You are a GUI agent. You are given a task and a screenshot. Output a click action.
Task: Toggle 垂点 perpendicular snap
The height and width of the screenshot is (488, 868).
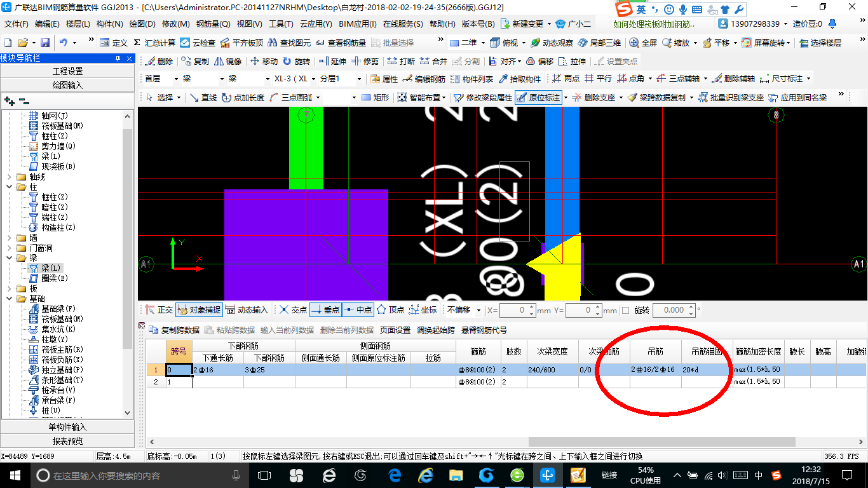tap(325, 310)
